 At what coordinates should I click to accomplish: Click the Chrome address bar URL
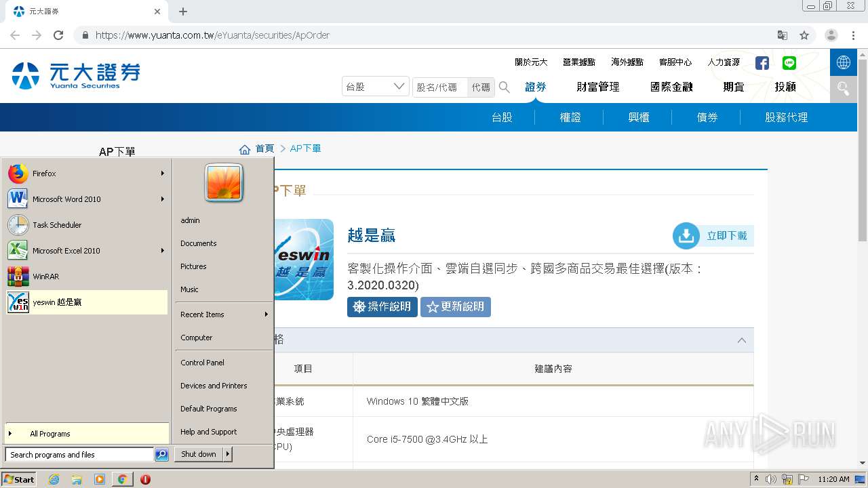pos(212,35)
